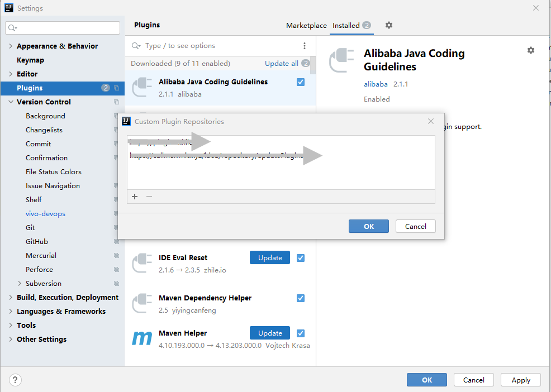Image resolution: width=551 pixels, height=392 pixels.
Task: Toggle the IDE Eval Reset plugin checkbox
Action: (301, 258)
